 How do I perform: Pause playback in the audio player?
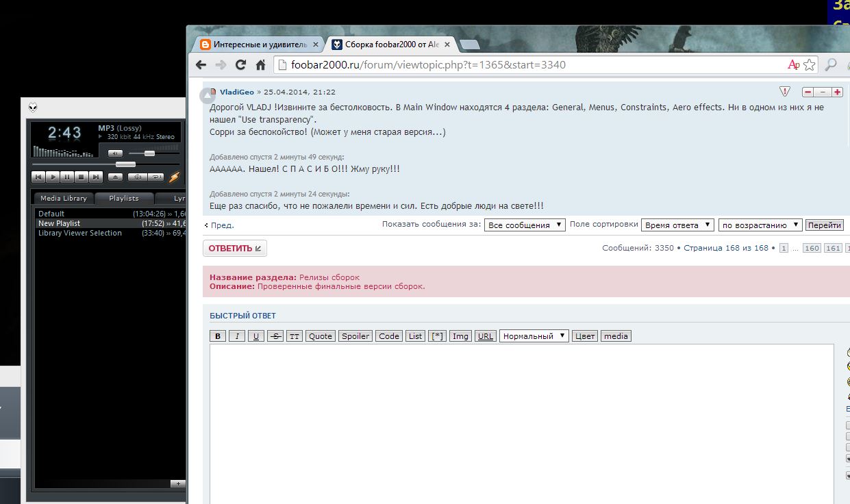pyautogui.click(x=67, y=177)
